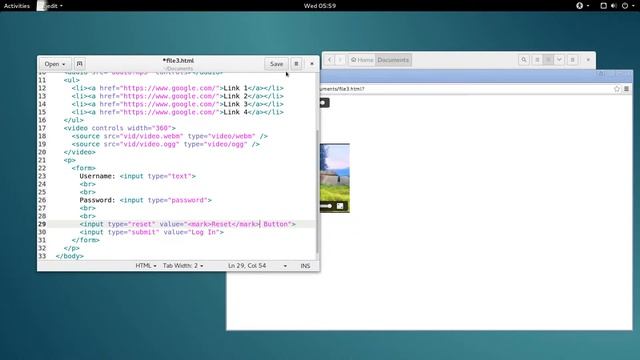Viewport: 640px width, 360px height.
Task: Create a new document tab in gedit
Action: 80,64
